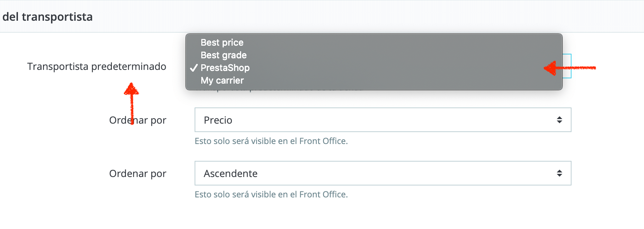This screenshot has width=644, height=229.
Task: Click the Ordenar por label beside Ascendente
Action: 138,174
